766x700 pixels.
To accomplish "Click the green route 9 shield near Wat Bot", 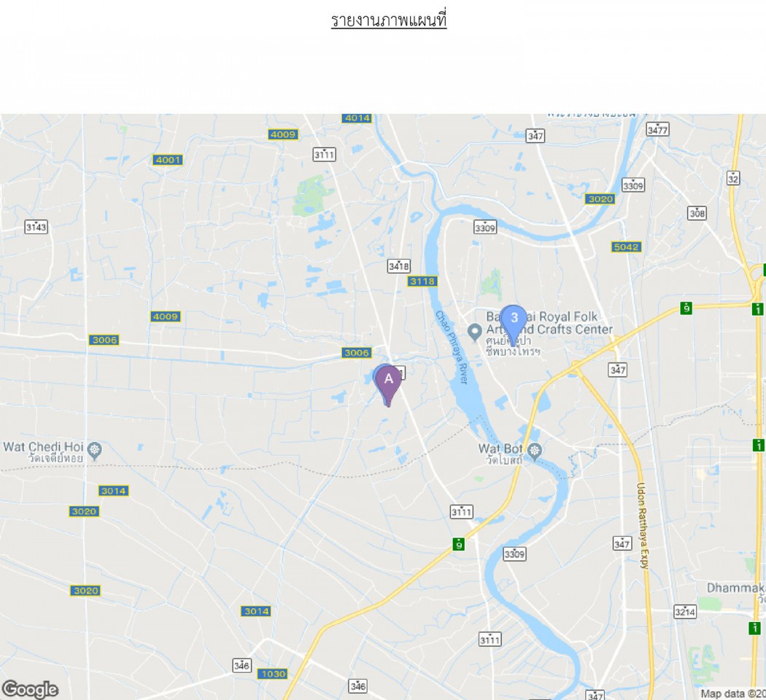I will click(x=458, y=544).
